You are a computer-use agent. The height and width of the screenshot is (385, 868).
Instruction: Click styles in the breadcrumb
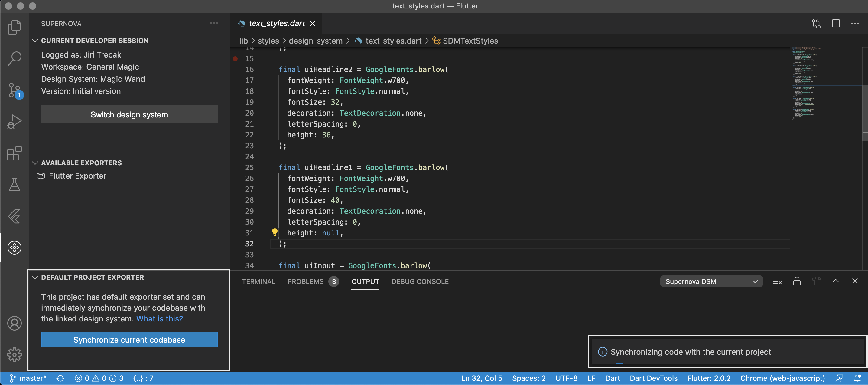tap(268, 41)
